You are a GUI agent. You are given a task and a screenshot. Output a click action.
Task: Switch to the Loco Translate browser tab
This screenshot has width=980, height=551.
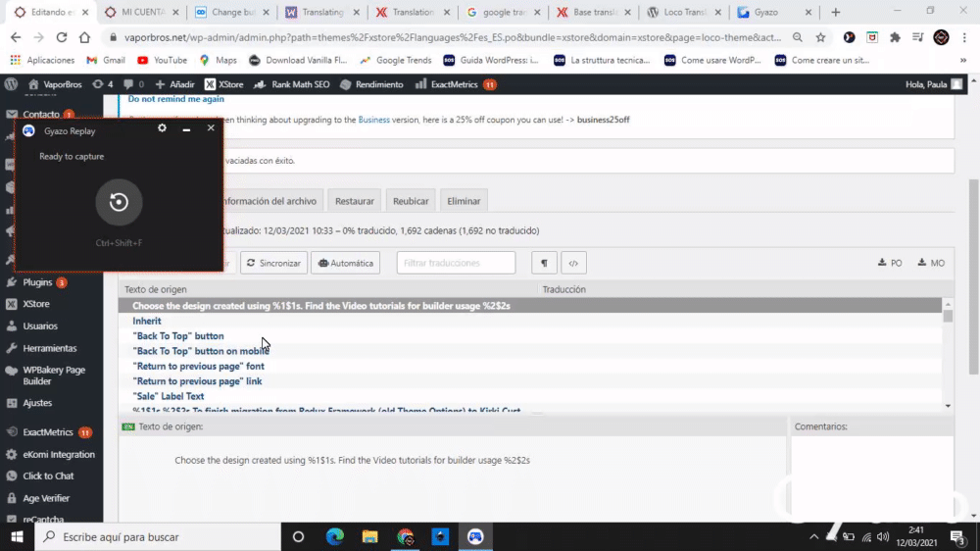point(684,12)
